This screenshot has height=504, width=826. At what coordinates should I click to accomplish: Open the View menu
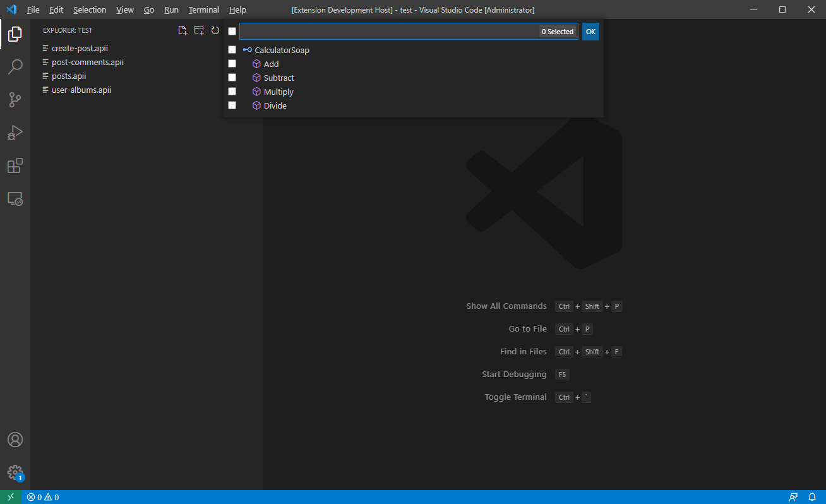coord(125,9)
